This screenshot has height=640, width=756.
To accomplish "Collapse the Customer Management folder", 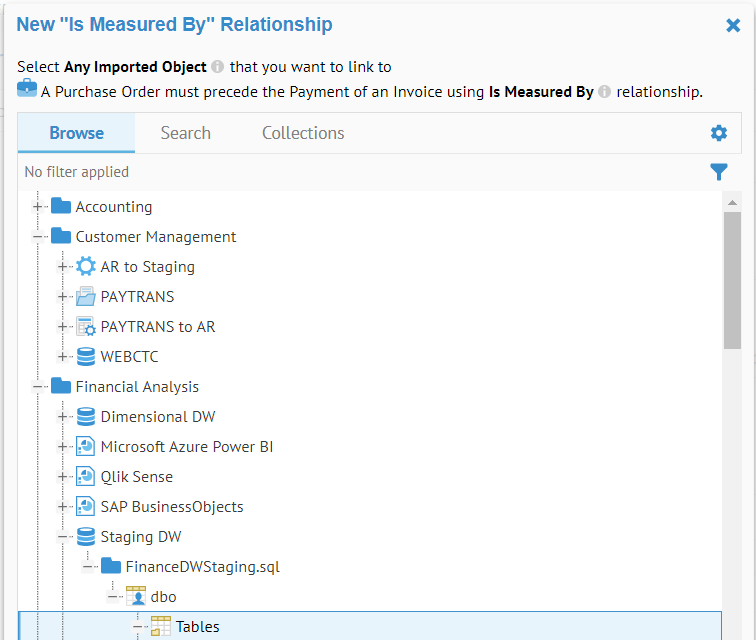I will (x=38, y=237).
